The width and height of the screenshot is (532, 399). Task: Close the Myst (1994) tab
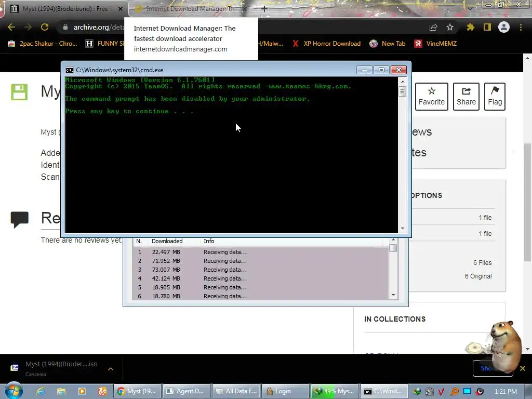121,9
